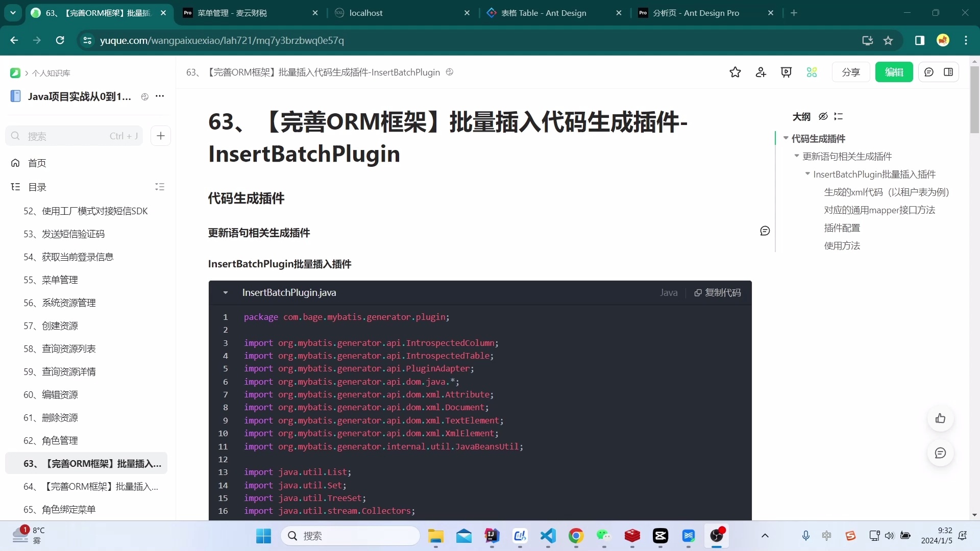This screenshot has width=980, height=551.
Task: Open the apps widget icon beside 分享
Action: click(812, 72)
